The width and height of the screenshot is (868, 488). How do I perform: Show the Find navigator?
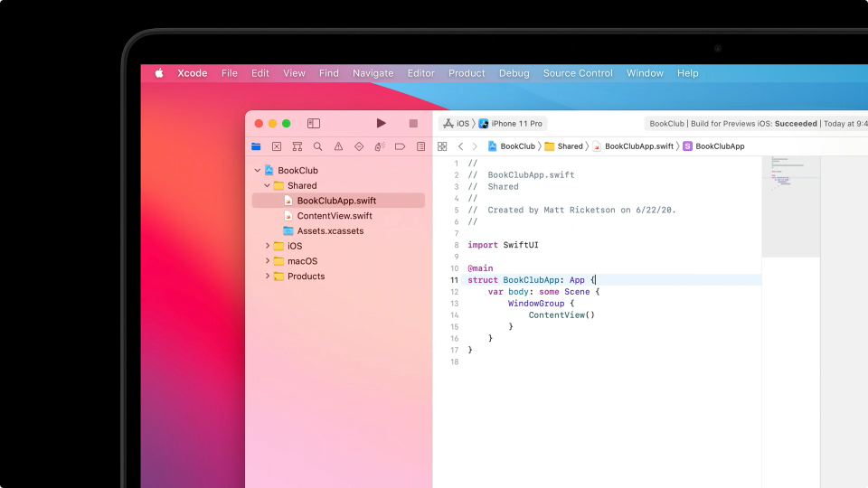click(317, 146)
